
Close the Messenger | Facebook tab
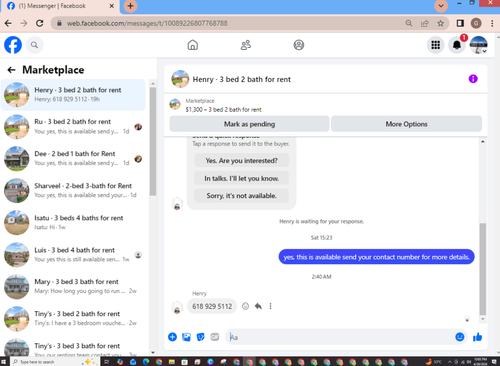pyautogui.click(x=112, y=6)
